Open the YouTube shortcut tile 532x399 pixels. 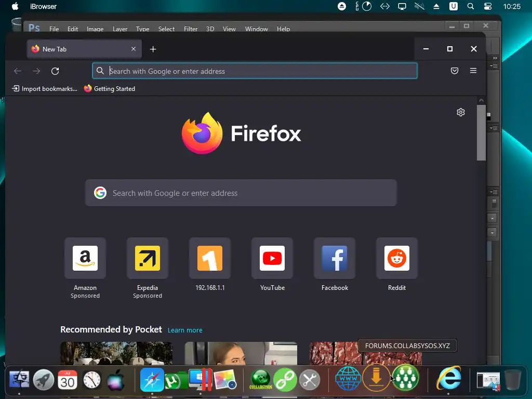(x=272, y=258)
